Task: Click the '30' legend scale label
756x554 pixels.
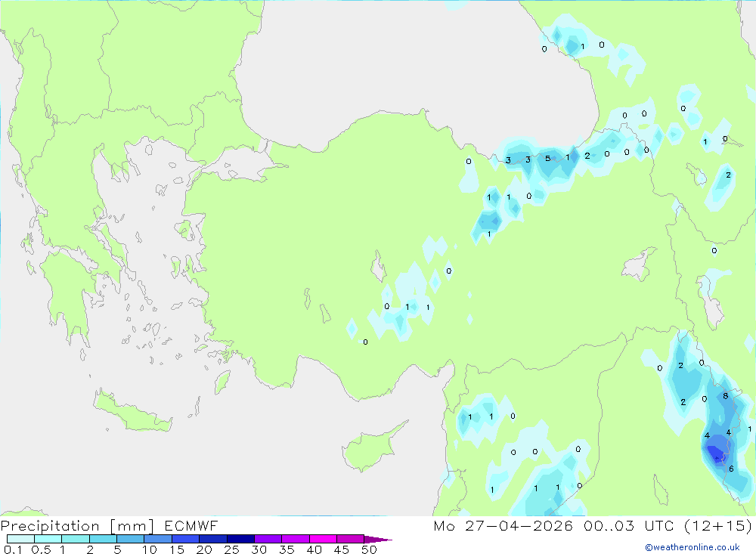Action: point(259,549)
